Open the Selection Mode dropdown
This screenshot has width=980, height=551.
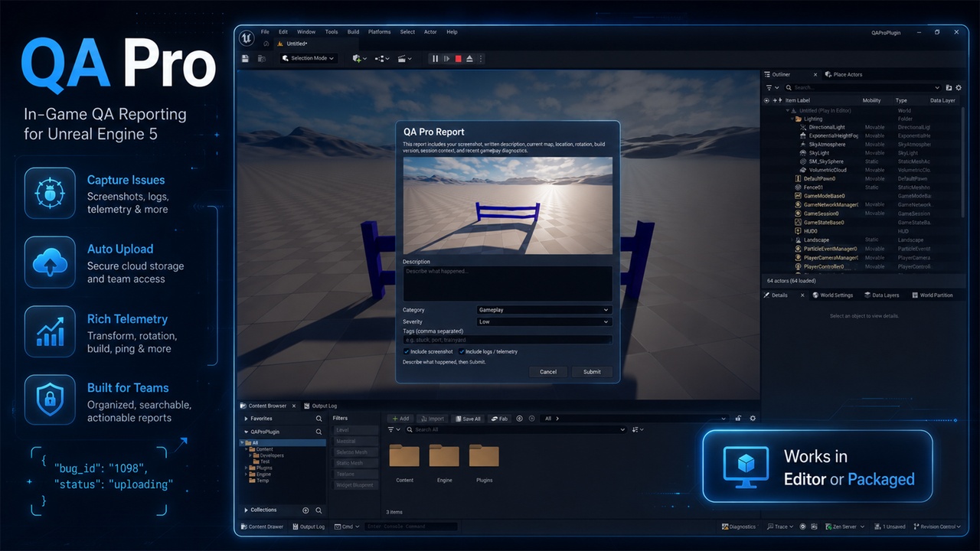[x=309, y=58]
